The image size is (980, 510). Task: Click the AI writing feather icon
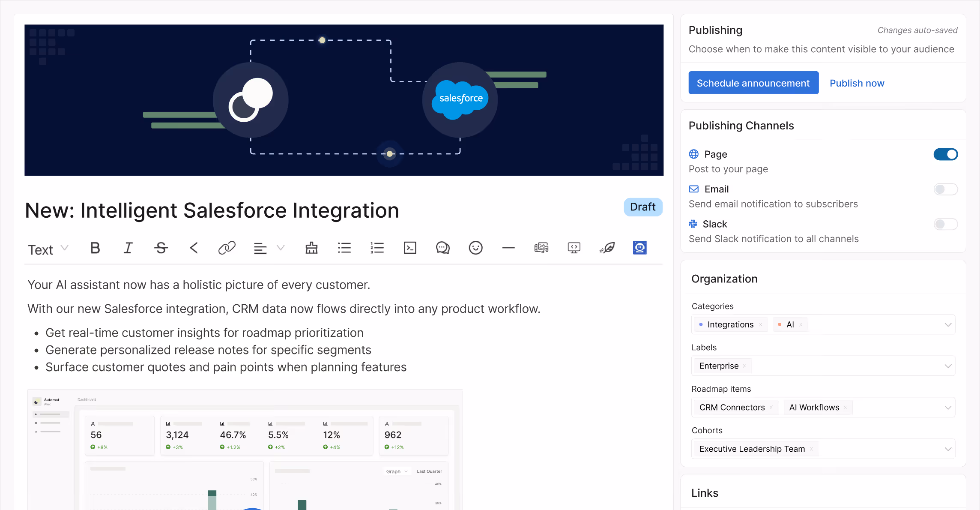click(x=607, y=248)
